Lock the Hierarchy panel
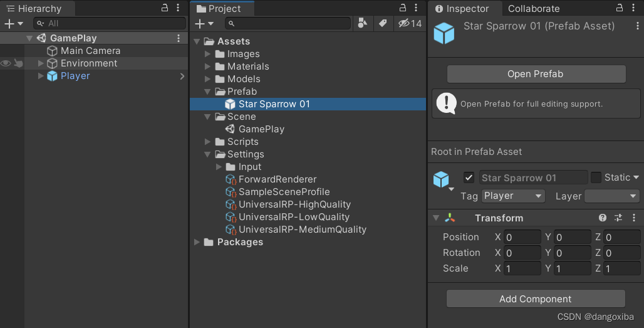Image resolution: width=644 pixels, height=328 pixels. (x=165, y=8)
